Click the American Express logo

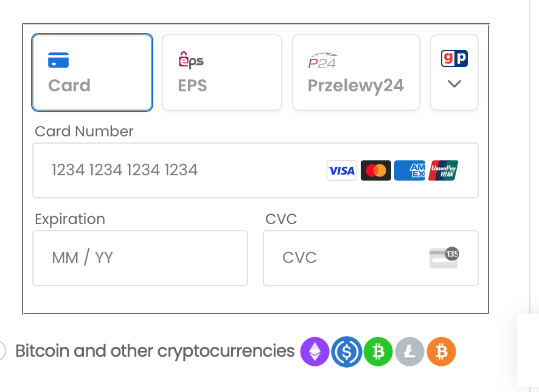tap(409, 171)
